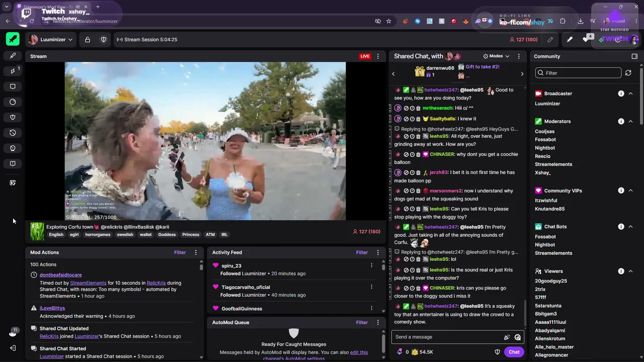Show info for Viewers group
This screenshot has height=362, width=644.
tap(621, 271)
